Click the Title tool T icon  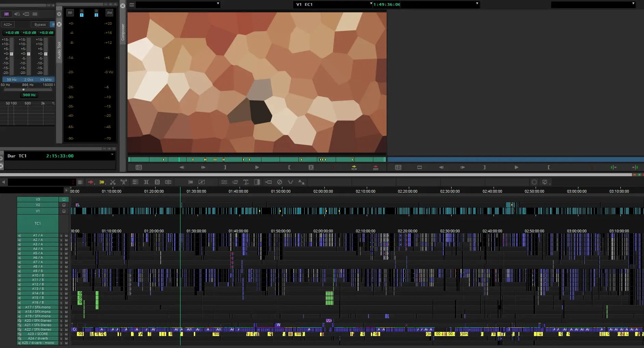click(246, 182)
